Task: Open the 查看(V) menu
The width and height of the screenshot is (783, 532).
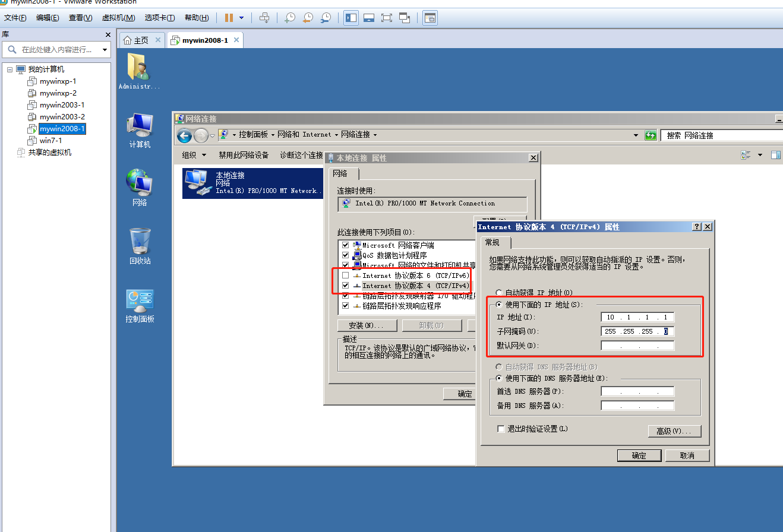Action: pyautogui.click(x=80, y=18)
